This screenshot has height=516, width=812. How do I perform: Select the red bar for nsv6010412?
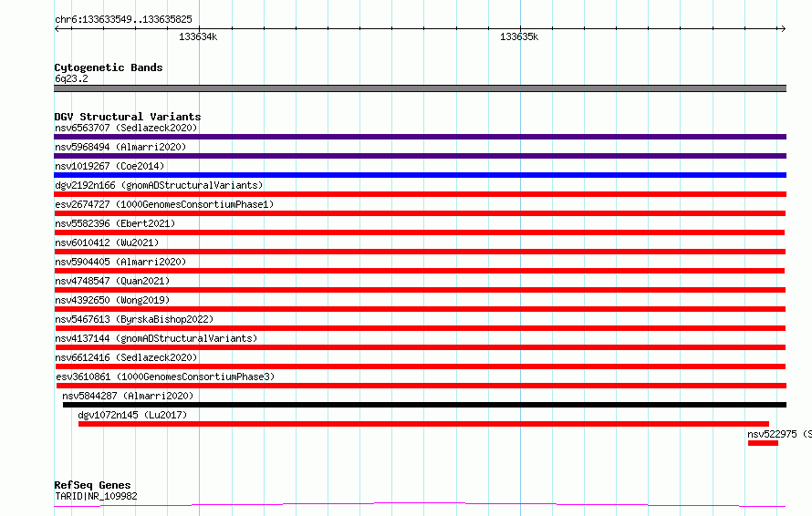420,252
